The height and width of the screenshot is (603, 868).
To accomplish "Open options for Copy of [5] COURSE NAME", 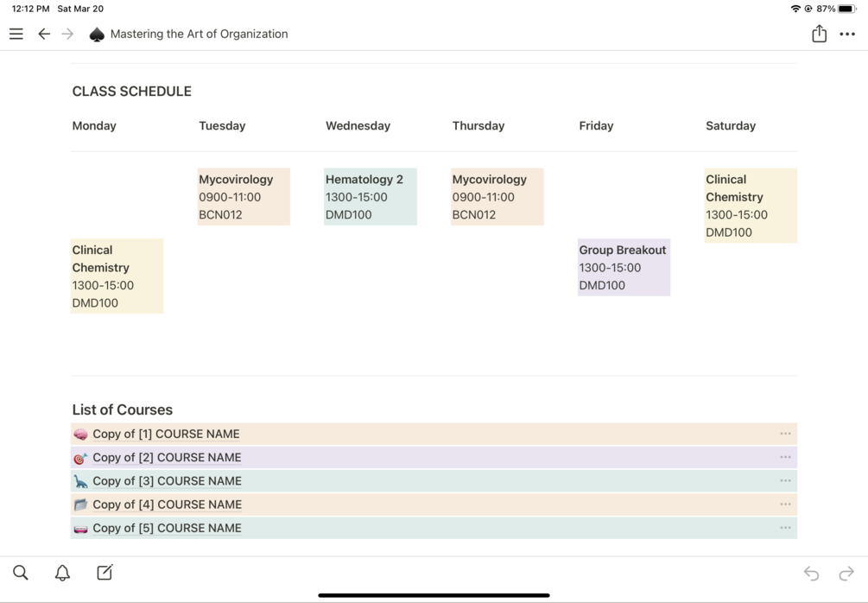I will pyautogui.click(x=785, y=528).
